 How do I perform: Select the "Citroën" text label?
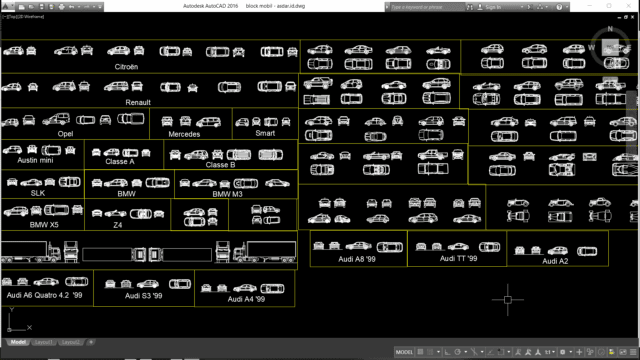126,67
